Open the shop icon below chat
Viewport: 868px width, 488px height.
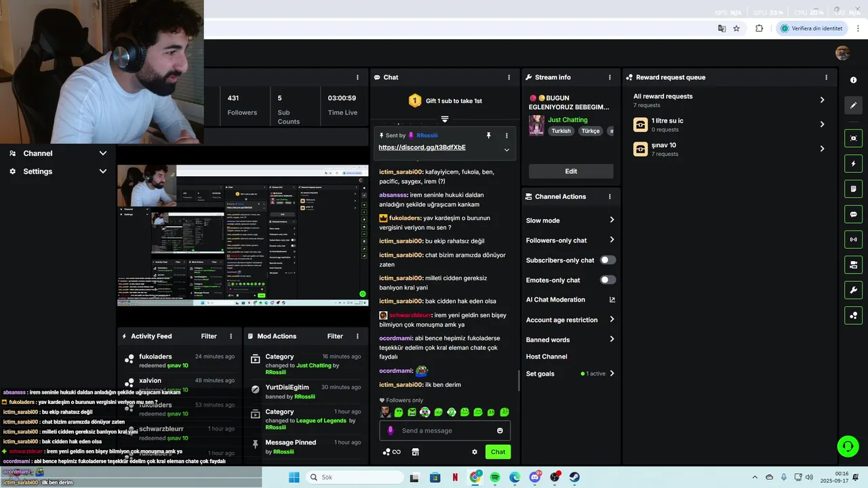[416, 452]
